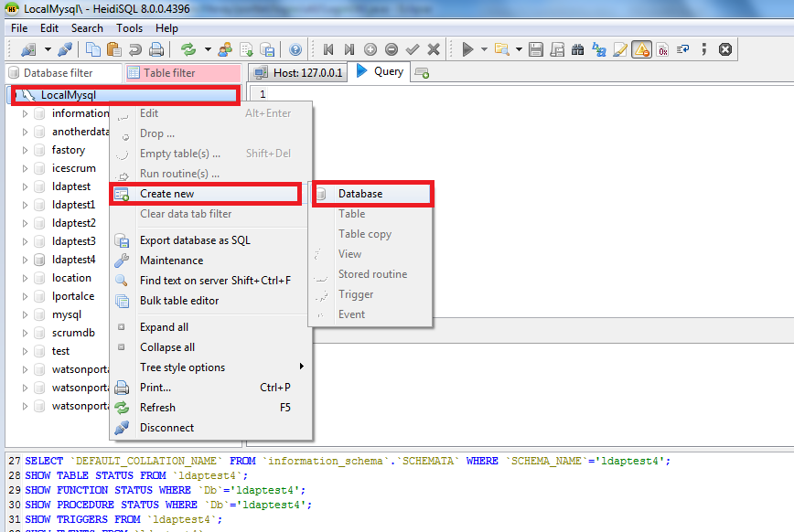Add a new query tab

pos(422,73)
